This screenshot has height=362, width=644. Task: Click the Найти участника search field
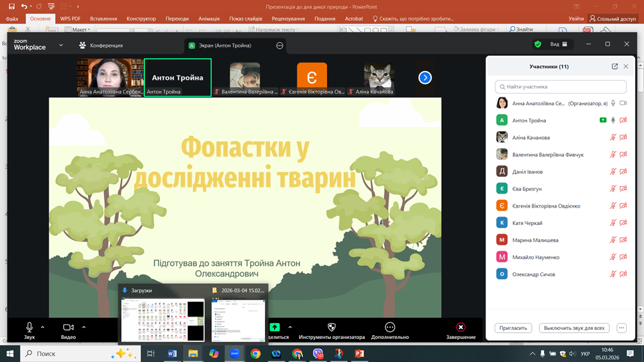point(561,86)
